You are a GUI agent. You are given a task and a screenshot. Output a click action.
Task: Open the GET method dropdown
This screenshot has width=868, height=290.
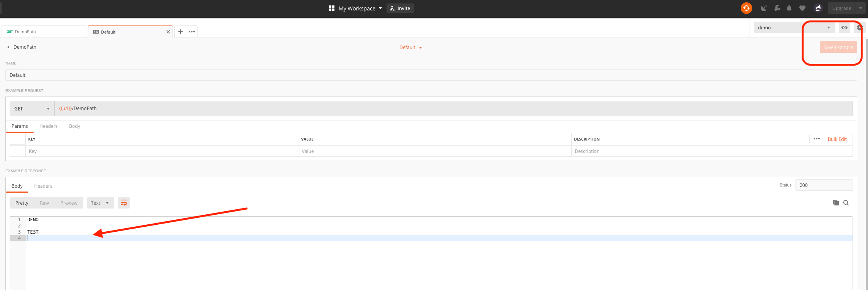point(32,109)
